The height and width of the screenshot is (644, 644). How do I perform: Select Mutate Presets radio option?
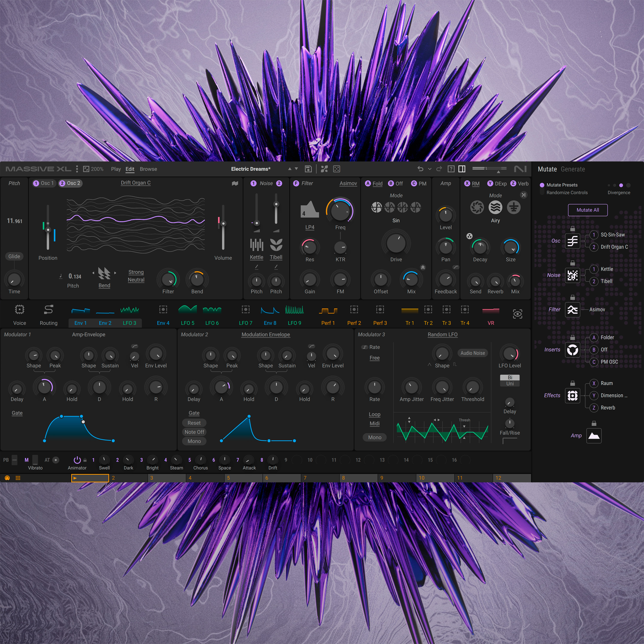pos(558,185)
